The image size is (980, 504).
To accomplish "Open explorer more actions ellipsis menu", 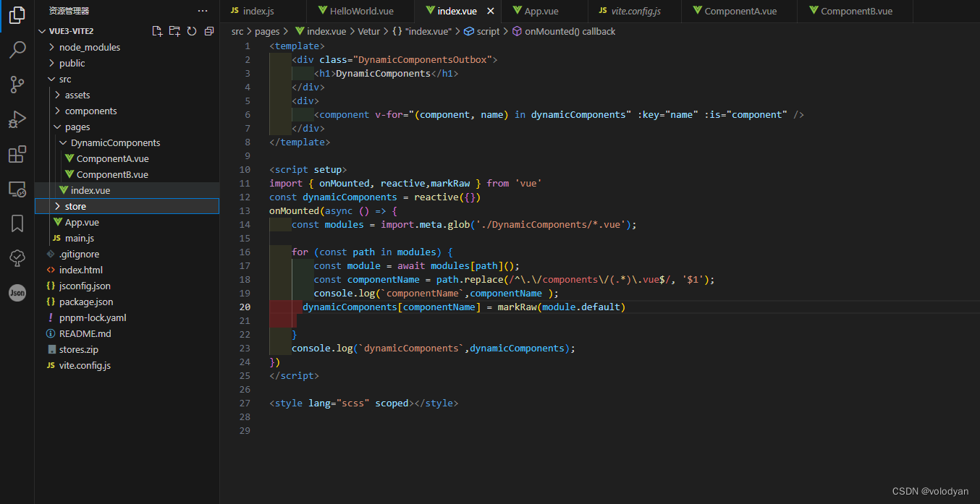I will [203, 11].
